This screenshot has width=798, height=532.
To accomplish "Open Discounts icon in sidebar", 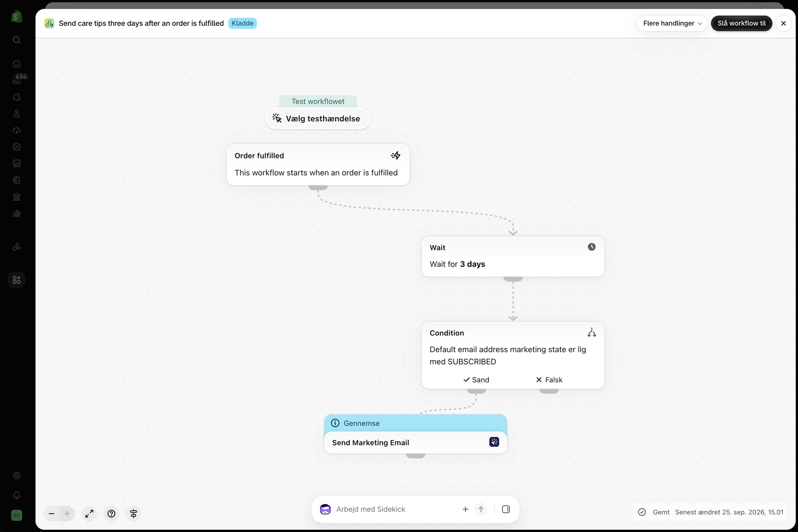I will (x=17, y=147).
